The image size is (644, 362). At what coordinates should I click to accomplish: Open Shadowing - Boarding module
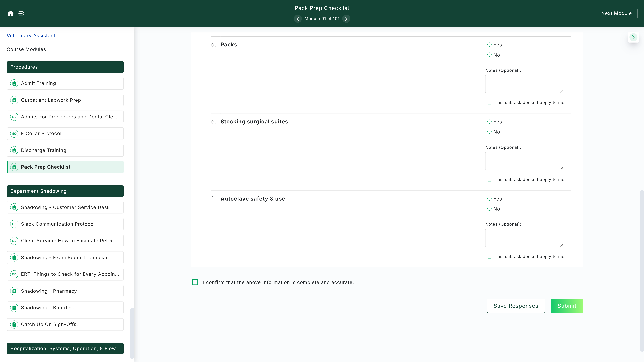(65, 308)
